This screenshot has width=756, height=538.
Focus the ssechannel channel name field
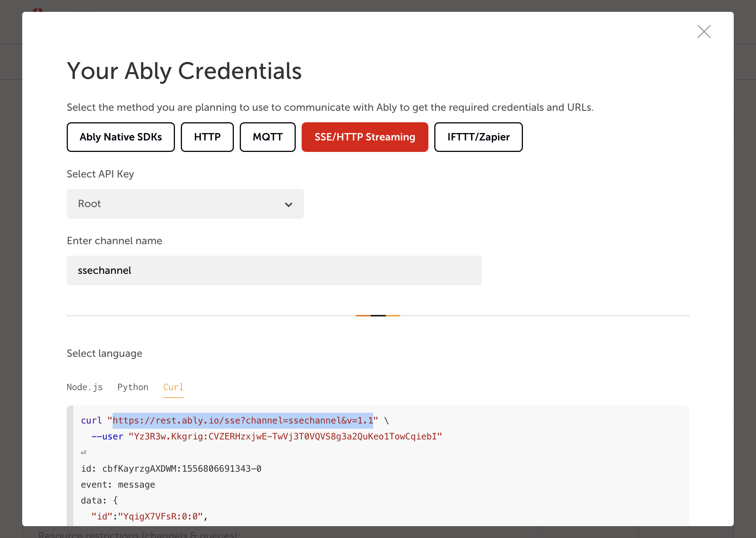pos(274,270)
